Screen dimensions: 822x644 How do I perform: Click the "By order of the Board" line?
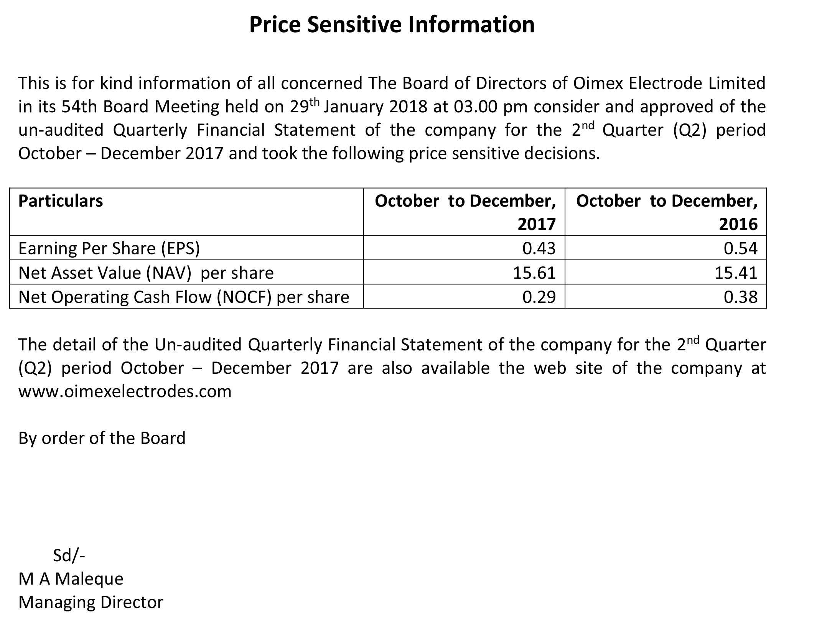(102, 438)
